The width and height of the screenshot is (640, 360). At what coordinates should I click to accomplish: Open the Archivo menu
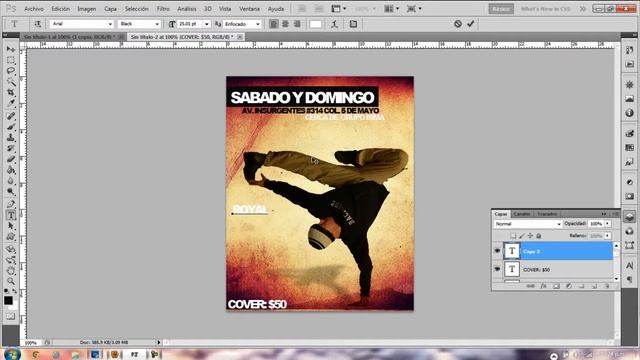[34, 9]
